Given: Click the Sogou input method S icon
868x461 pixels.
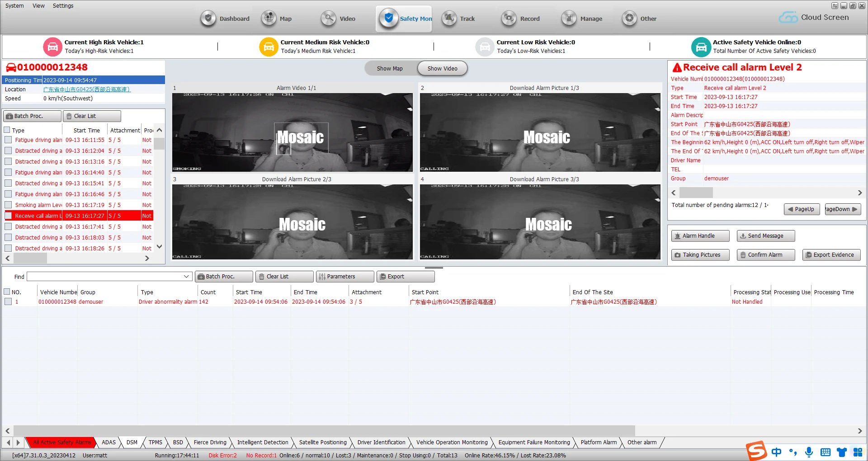Looking at the screenshot, I should point(757,451).
